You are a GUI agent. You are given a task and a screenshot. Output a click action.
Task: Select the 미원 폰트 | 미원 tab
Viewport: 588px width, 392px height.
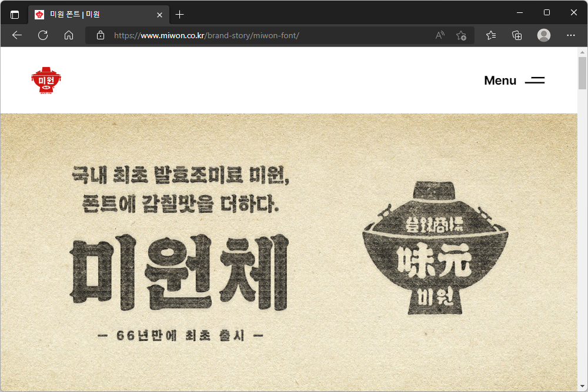[99, 15]
